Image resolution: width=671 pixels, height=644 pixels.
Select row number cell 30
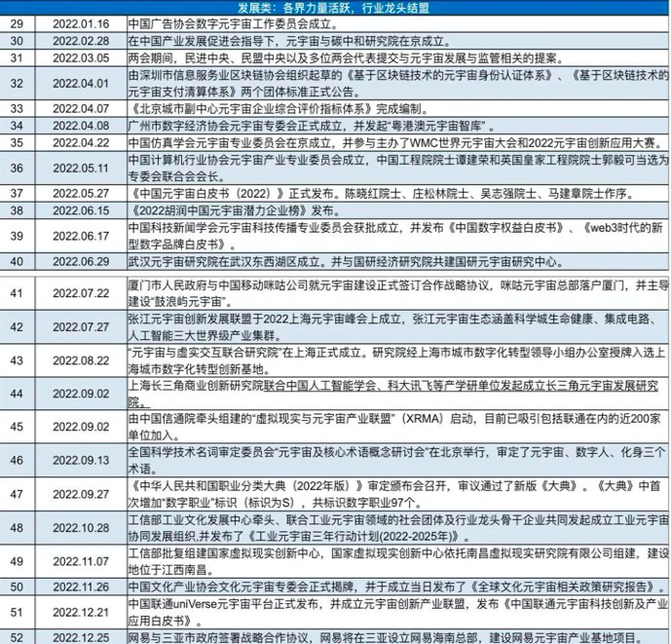[x=17, y=41]
